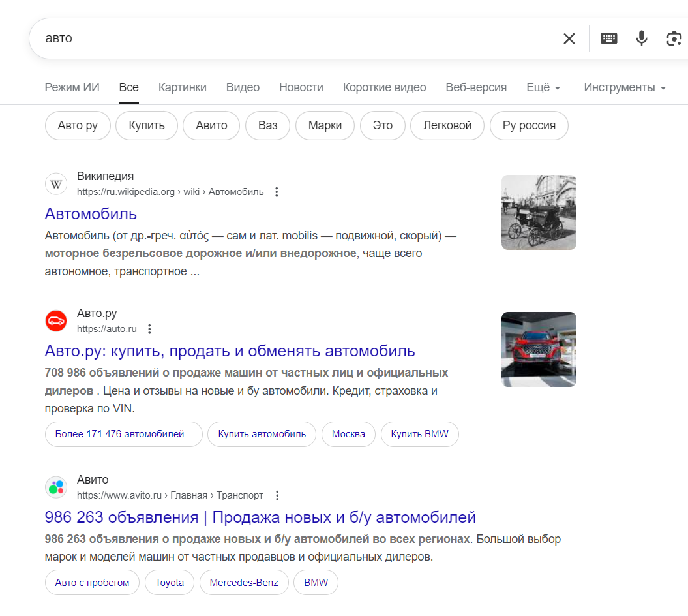
Task: Click the 'Авито' site name
Action: click(x=93, y=480)
